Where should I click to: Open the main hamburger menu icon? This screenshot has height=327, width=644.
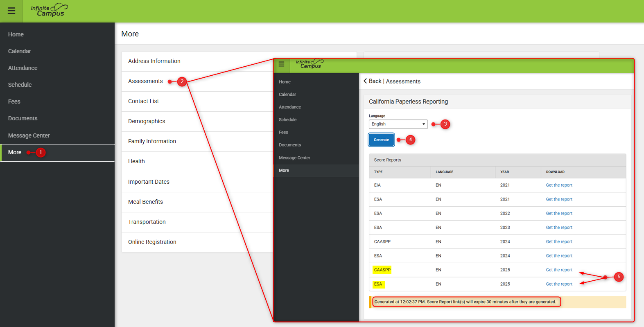pos(11,11)
